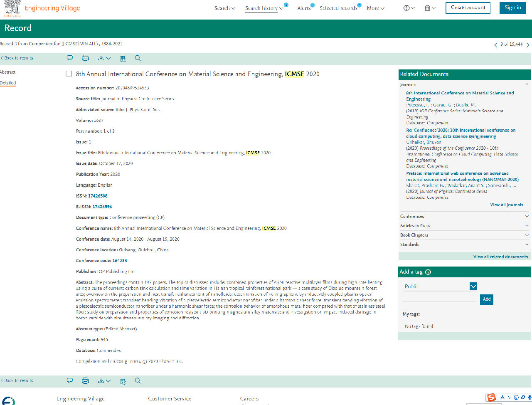Click the Publisher IOP Publishing Ltd text
Screen dimensions: 532x405
point(105,272)
